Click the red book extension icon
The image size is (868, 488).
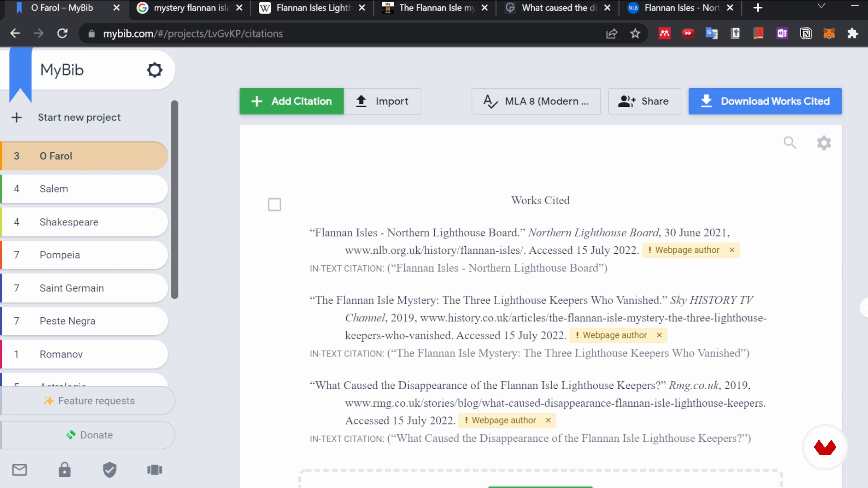pyautogui.click(x=759, y=33)
